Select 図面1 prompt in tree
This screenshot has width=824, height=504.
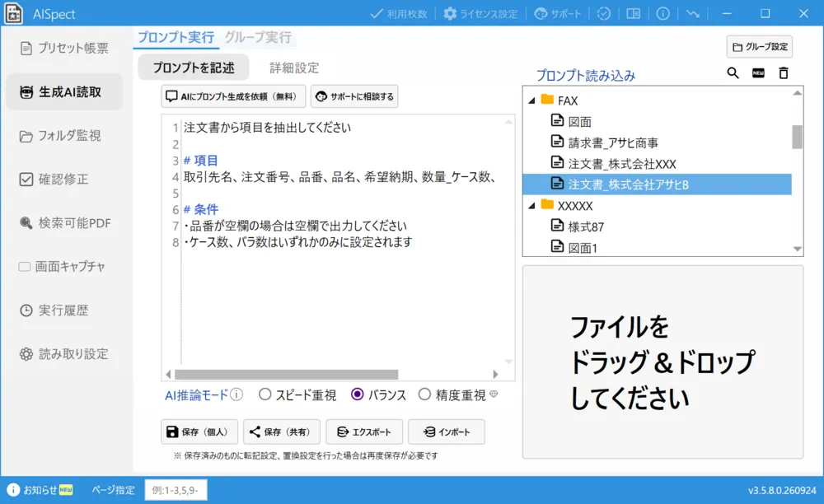point(657,247)
